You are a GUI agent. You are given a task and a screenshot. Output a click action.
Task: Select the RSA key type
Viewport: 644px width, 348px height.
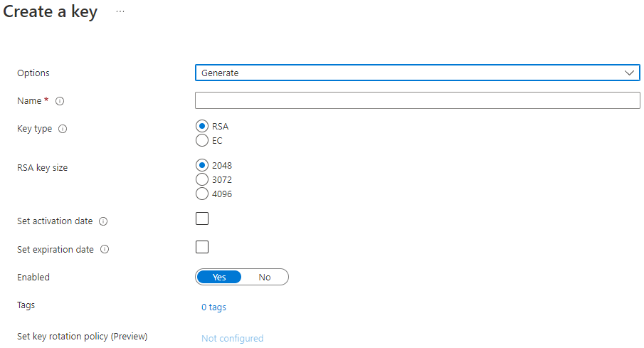click(201, 126)
